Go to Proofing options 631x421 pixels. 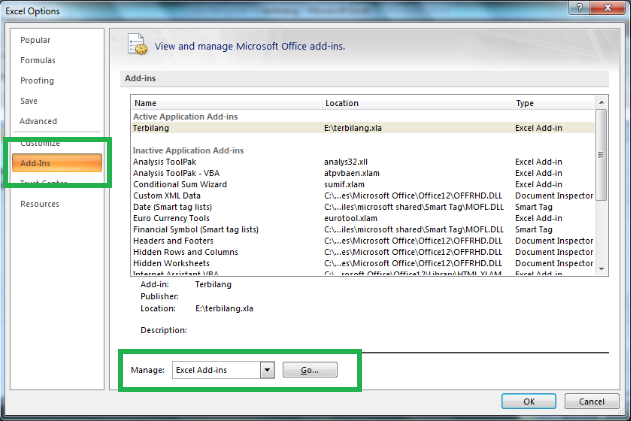[x=37, y=80]
